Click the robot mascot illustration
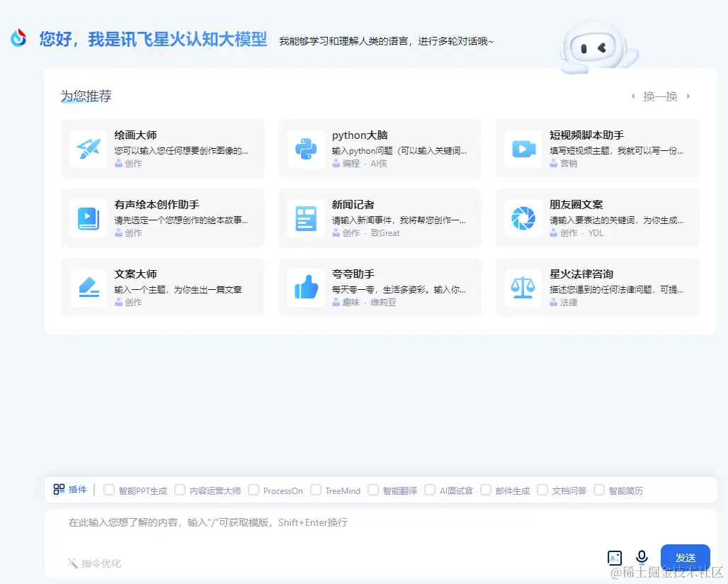 (598, 48)
